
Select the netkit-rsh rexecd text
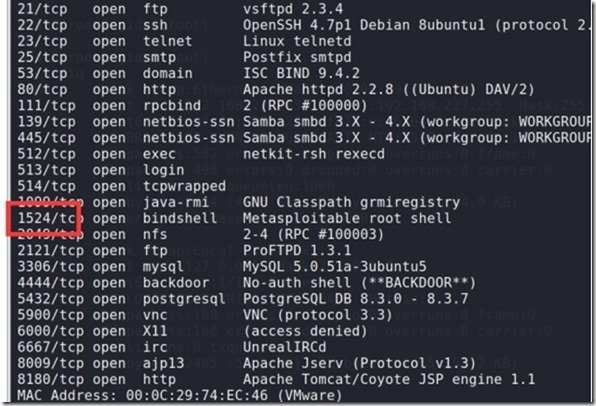click(314, 154)
